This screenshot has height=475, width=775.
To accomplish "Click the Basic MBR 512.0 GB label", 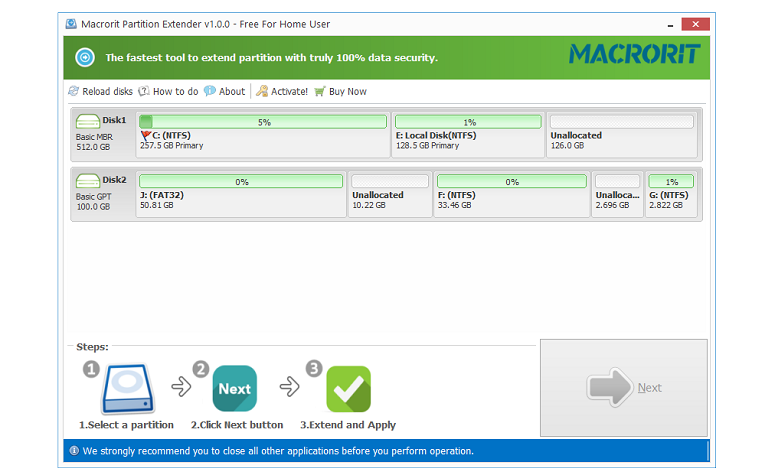I will point(94,142).
